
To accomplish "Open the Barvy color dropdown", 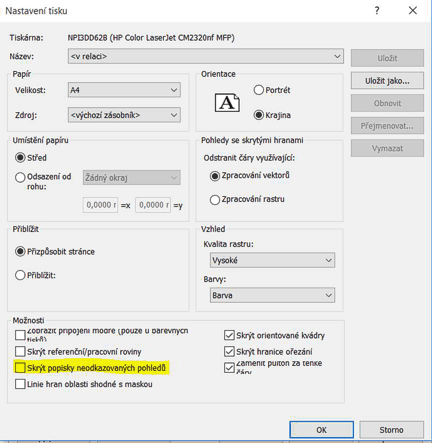I will click(272, 295).
